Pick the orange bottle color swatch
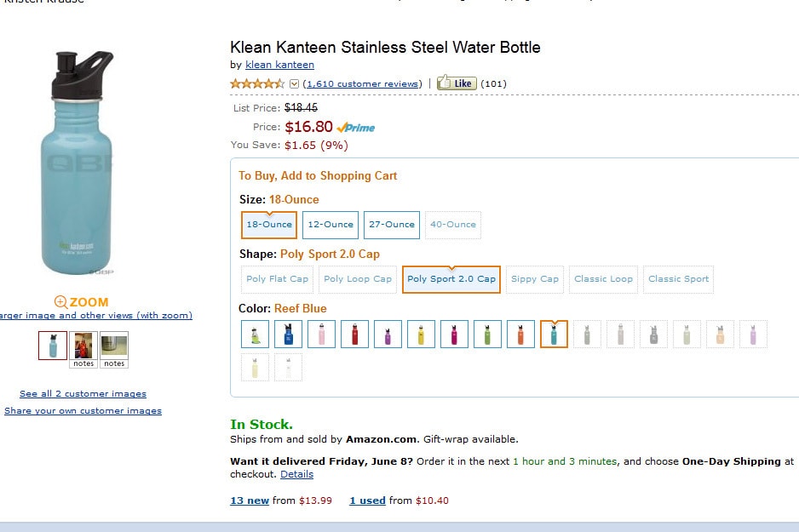The height and width of the screenshot is (532, 799). (520, 335)
